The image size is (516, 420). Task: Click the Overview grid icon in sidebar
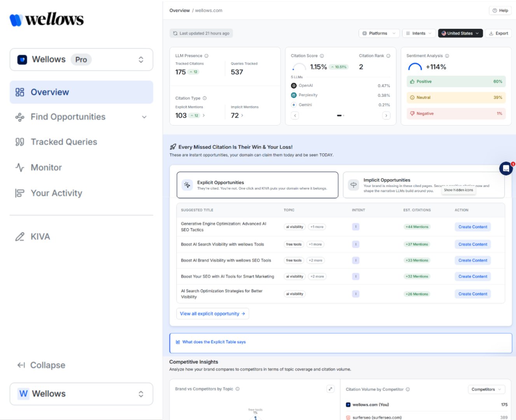pos(19,92)
